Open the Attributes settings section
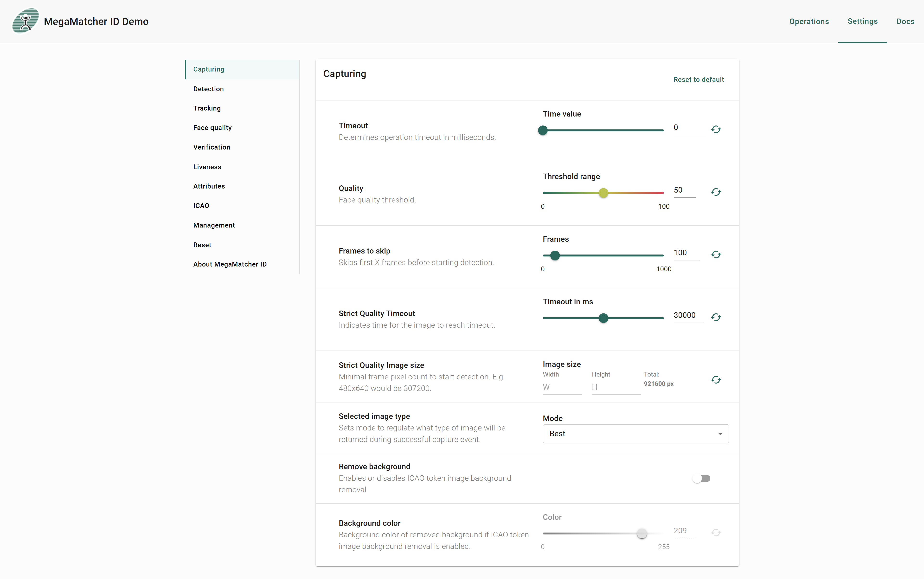Image resolution: width=924 pixels, height=579 pixels. pos(243,187)
